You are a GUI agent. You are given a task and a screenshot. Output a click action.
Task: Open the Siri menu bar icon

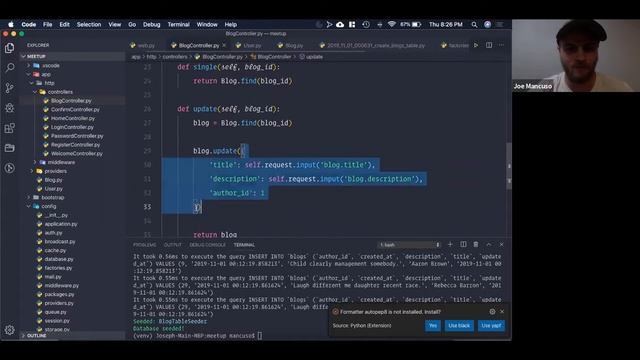(487, 24)
